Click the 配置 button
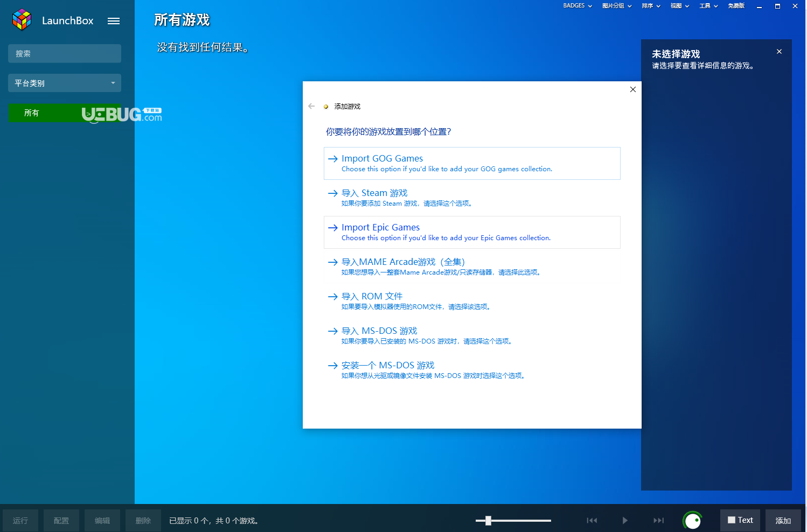807x532 pixels. click(61, 521)
